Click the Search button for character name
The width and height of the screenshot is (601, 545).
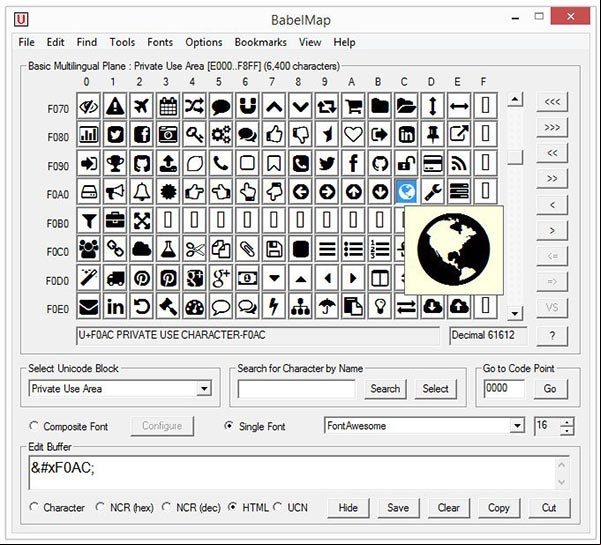(385, 389)
